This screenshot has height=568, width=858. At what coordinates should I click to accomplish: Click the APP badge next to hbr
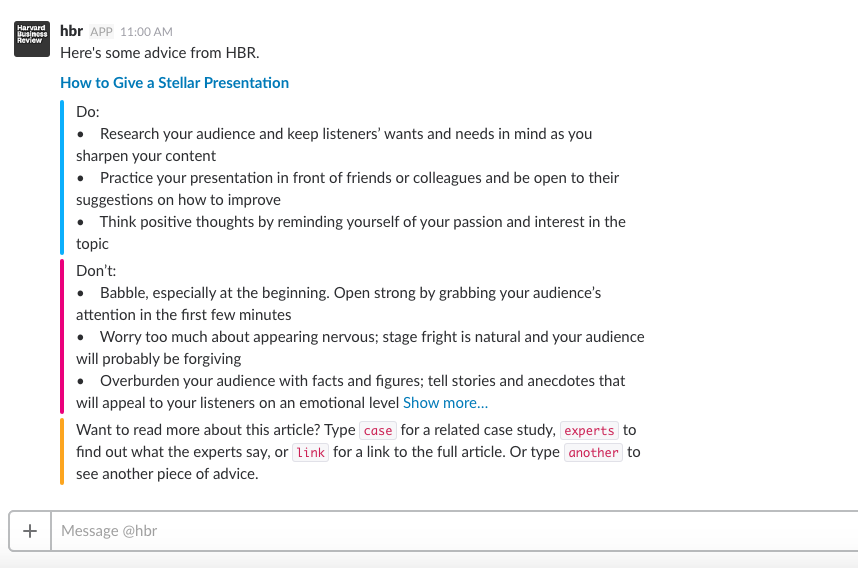point(102,32)
